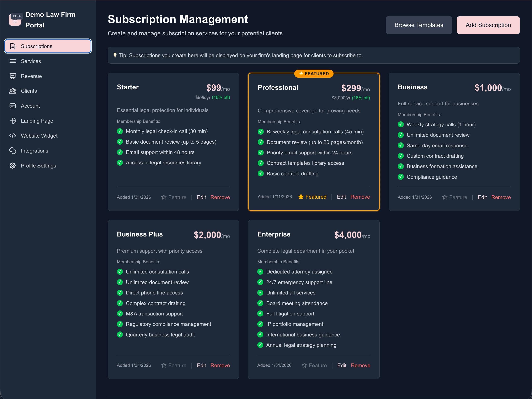Click the Add Subscription button
This screenshot has height=399, width=532.
click(x=488, y=25)
